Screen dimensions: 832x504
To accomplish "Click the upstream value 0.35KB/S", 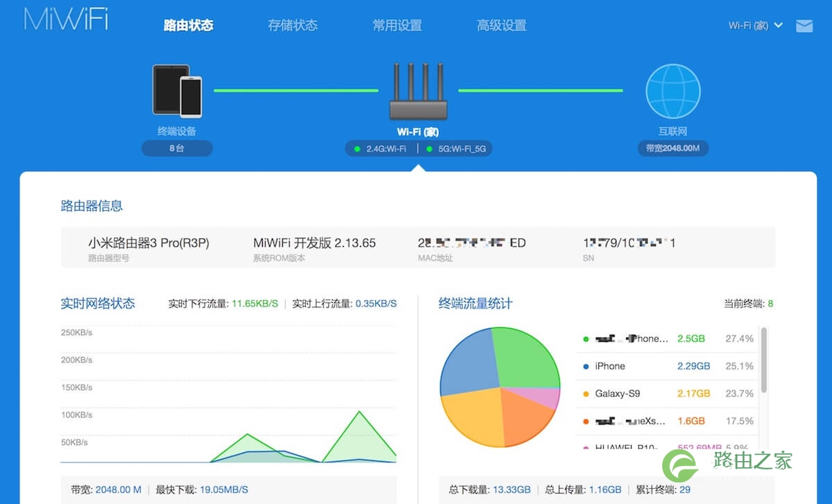I will tap(376, 304).
